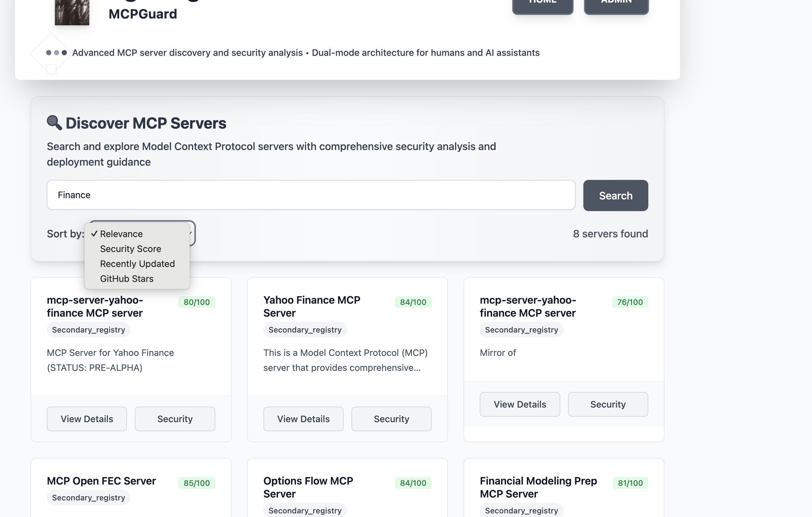This screenshot has height=517, width=812.
Task: Open the Financial Modeling Prep MCP Server title
Action: pyautogui.click(x=538, y=487)
